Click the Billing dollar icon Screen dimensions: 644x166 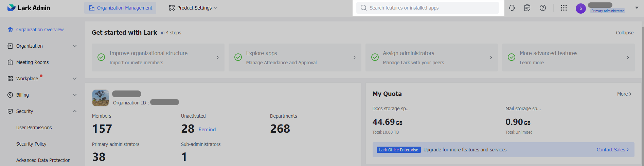(10, 95)
